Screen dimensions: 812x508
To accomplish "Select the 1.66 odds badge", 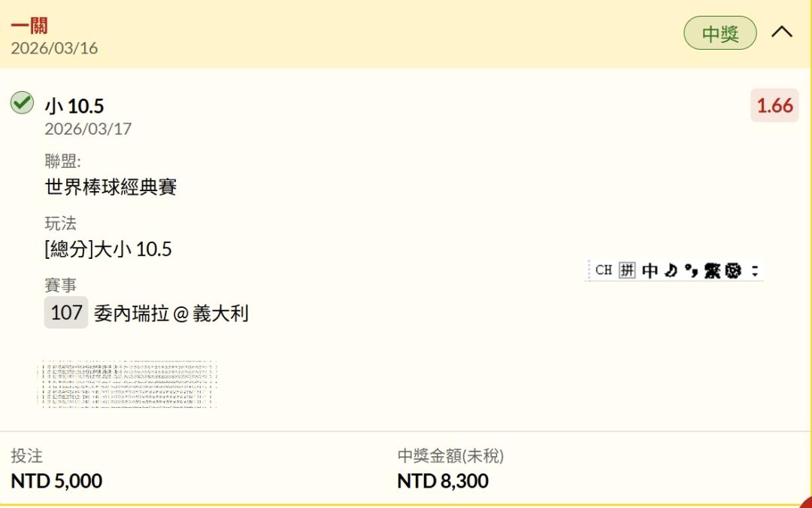I will click(x=774, y=105).
